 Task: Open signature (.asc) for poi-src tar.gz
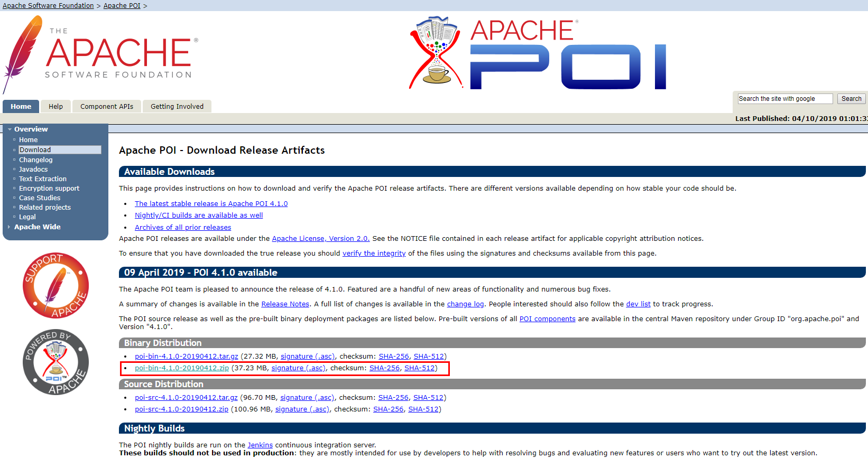307,398
